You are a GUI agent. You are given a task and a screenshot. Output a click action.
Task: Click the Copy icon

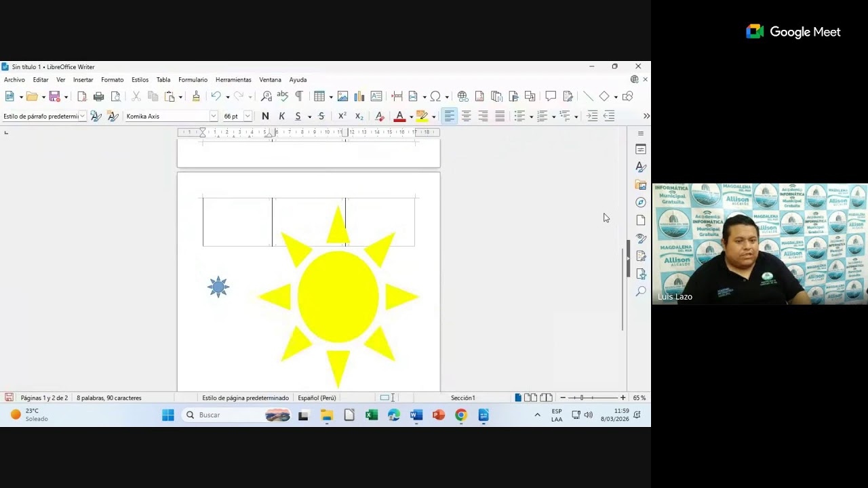(153, 96)
